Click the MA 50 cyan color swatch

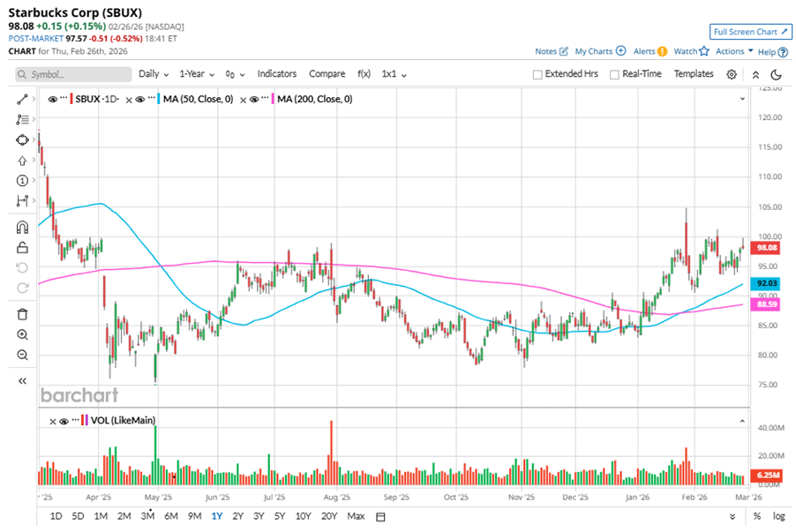(x=159, y=99)
